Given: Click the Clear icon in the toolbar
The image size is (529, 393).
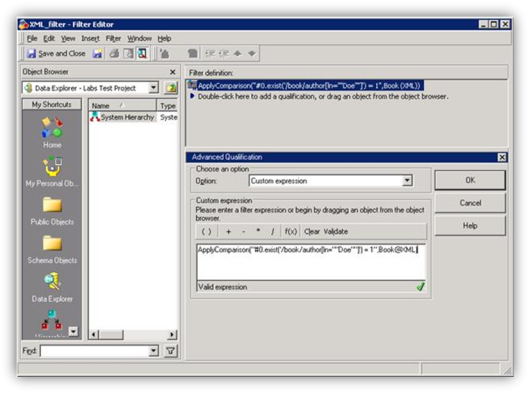Looking at the screenshot, I should pyautogui.click(x=164, y=53).
